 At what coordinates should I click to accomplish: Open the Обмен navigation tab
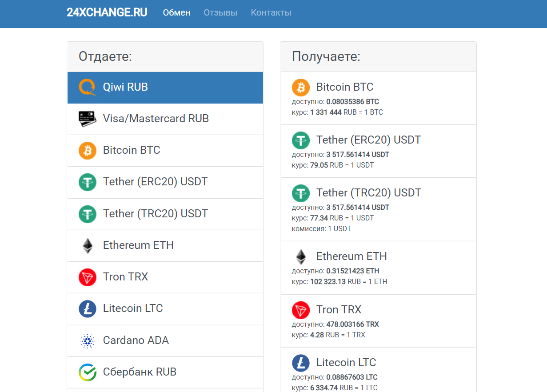(176, 12)
